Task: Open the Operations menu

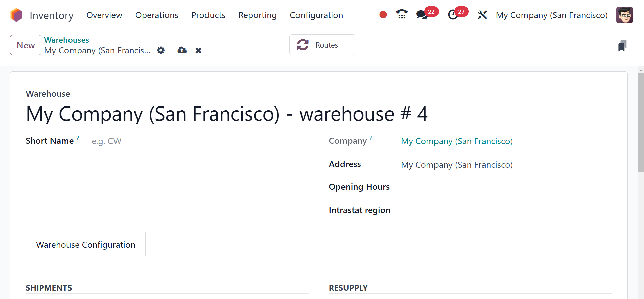Action: coord(156,15)
